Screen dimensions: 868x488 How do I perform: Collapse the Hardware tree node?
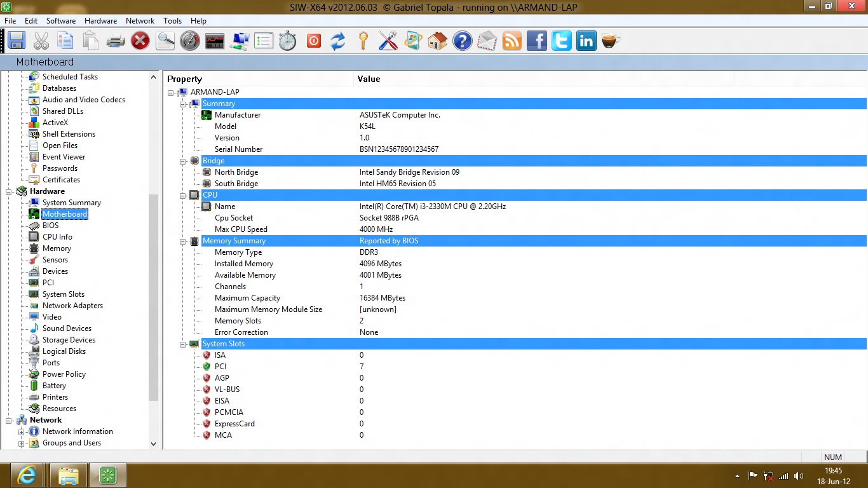pyautogui.click(x=9, y=191)
